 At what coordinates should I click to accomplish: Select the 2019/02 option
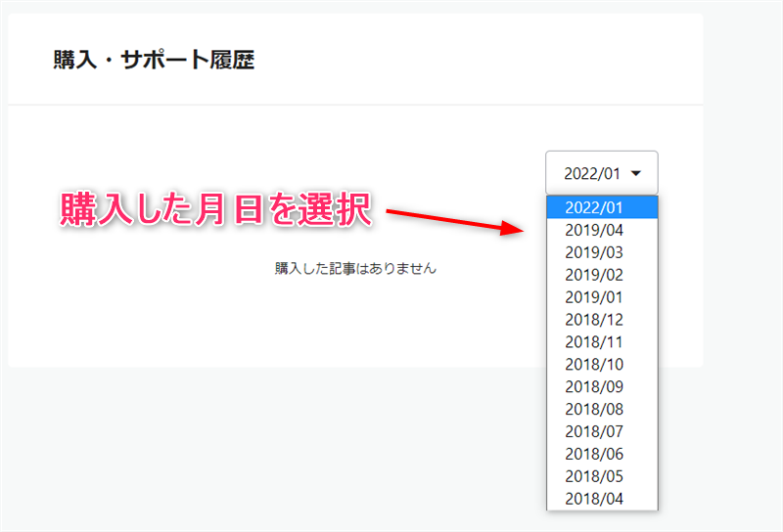pos(602,275)
